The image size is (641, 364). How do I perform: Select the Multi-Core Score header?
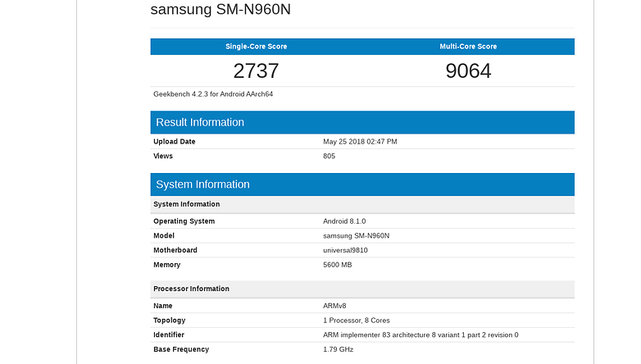pyautogui.click(x=468, y=47)
